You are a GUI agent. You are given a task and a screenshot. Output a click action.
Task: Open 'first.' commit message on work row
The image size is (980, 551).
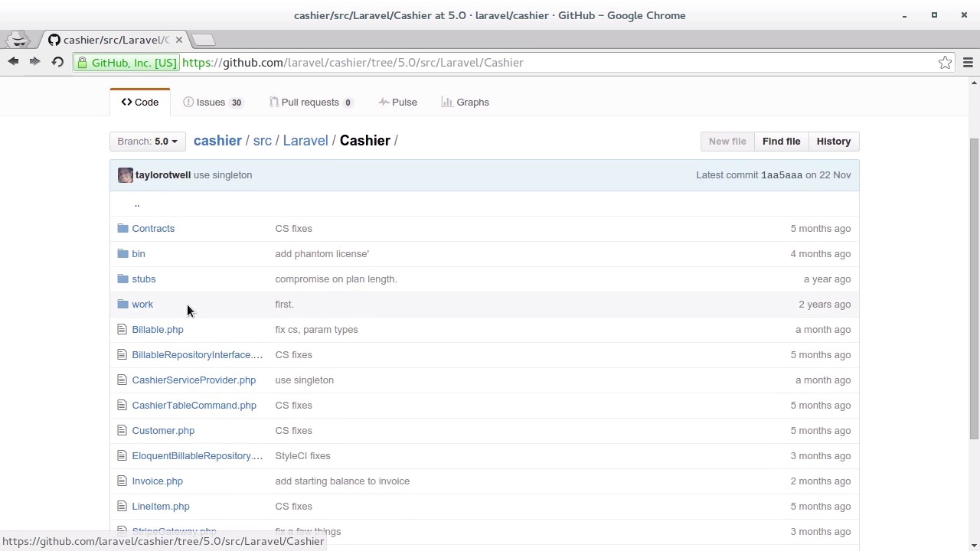(x=284, y=304)
